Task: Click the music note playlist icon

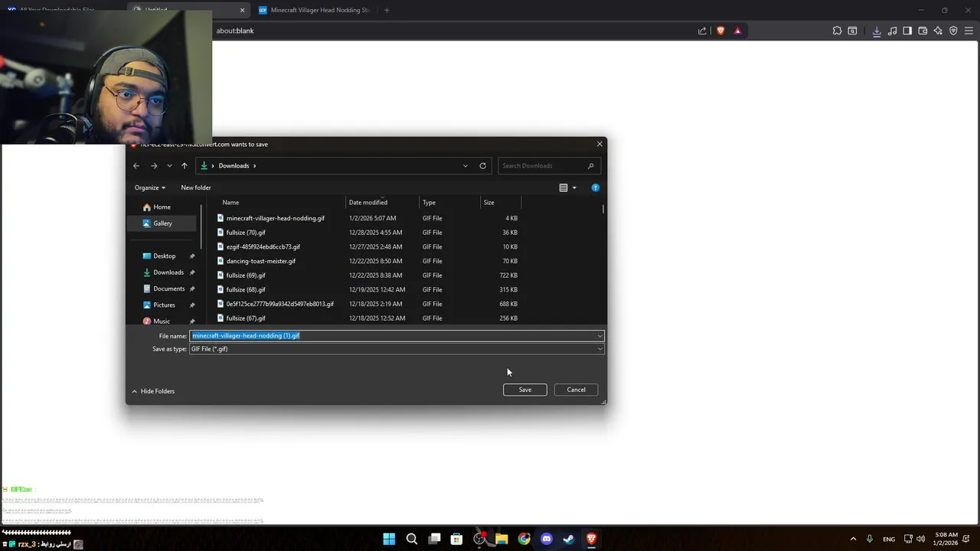Action: pyautogui.click(x=892, y=31)
